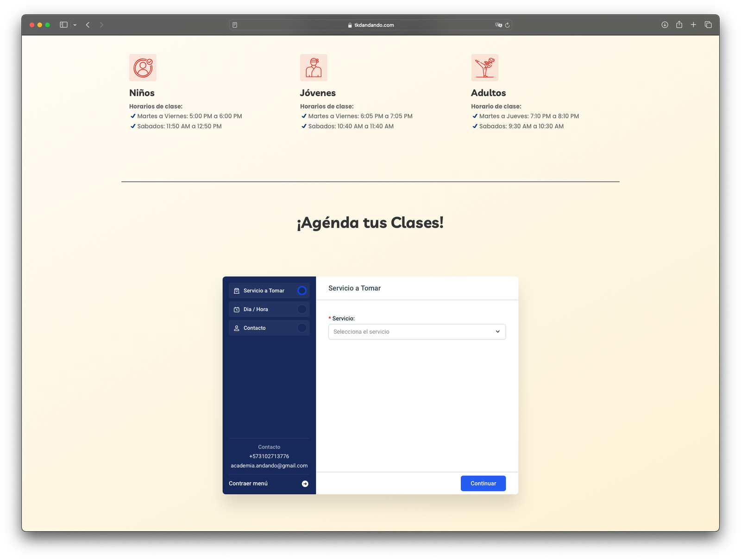Expand the sidebar options chevron in Safari
741x560 pixels.
(75, 25)
